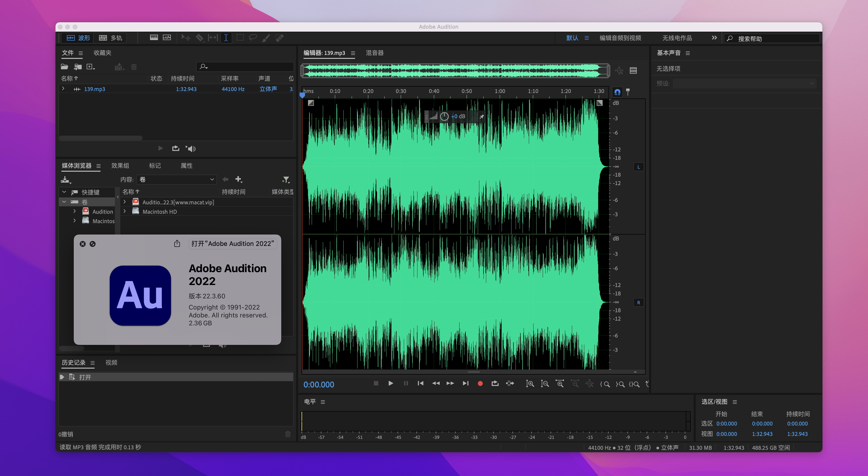This screenshot has width=868, height=476.
Task: Select the 无线电作品 workspace
Action: point(677,38)
